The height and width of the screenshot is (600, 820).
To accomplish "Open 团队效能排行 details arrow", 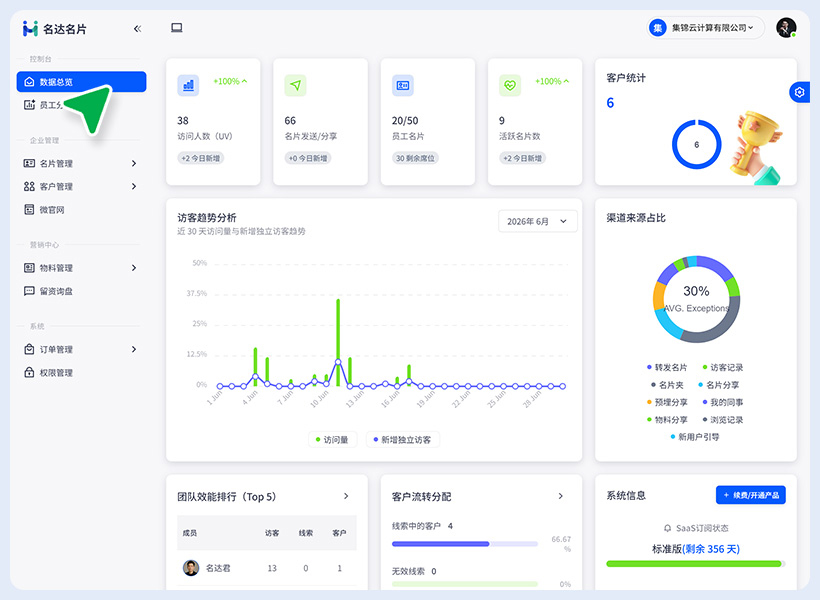I will click(346, 496).
